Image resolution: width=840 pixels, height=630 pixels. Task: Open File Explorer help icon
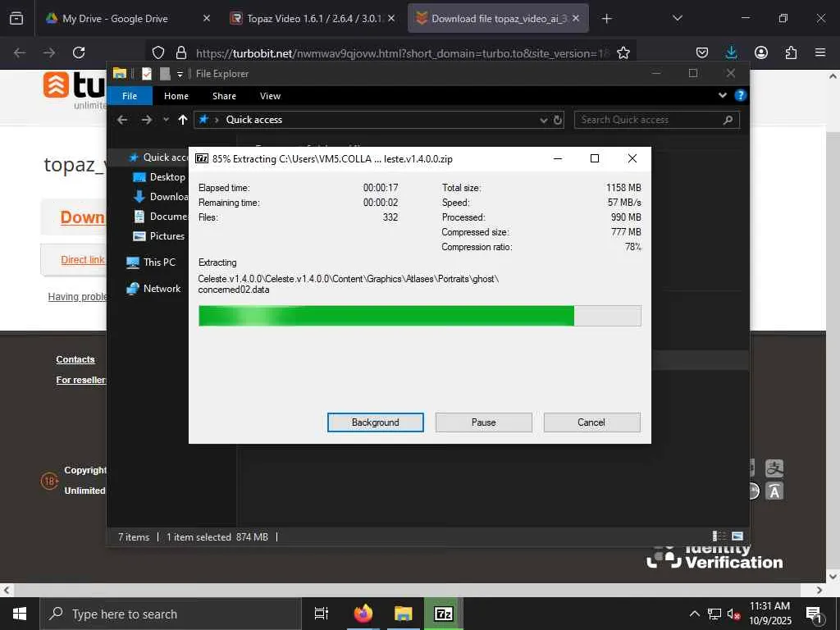(741, 95)
